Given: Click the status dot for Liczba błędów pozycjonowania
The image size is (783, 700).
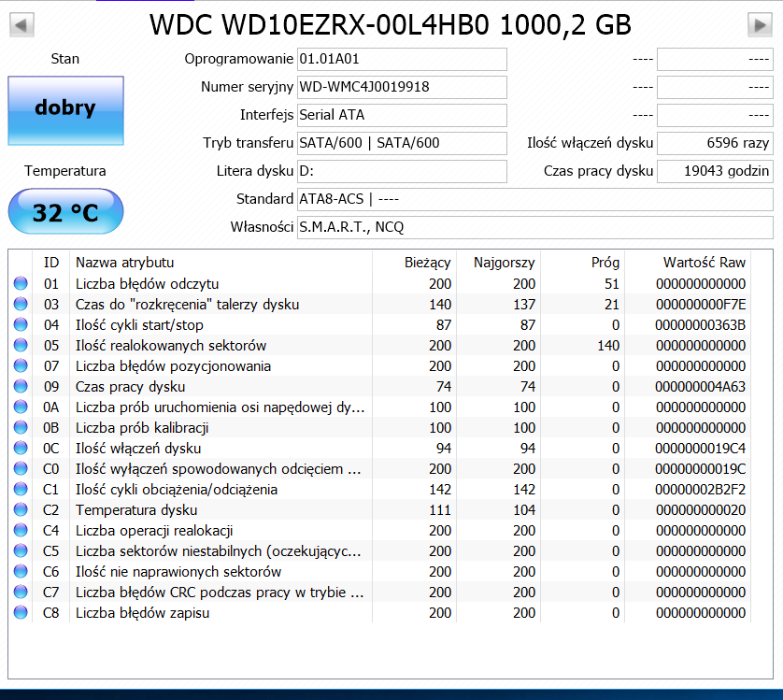Looking at the screenshot, I should pos(21,365).
